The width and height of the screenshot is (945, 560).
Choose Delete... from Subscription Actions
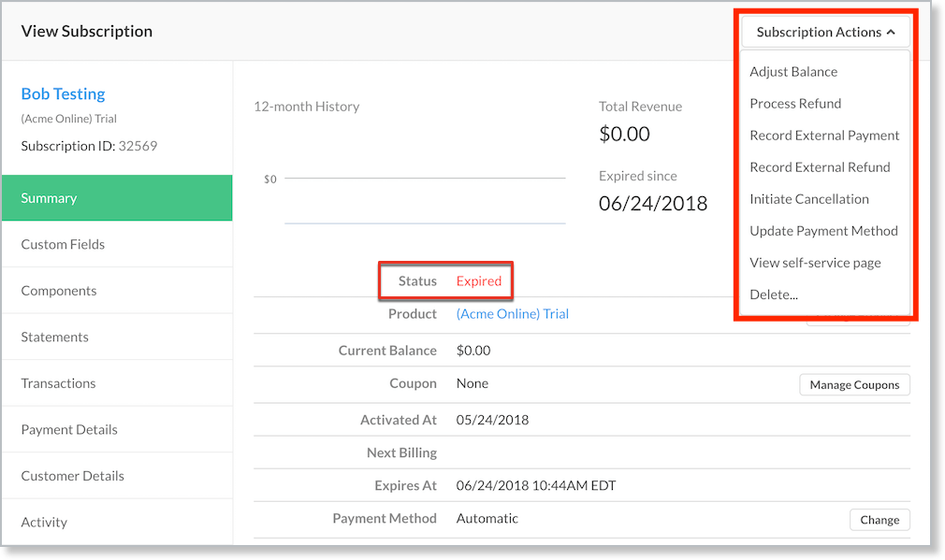(773, 294)
